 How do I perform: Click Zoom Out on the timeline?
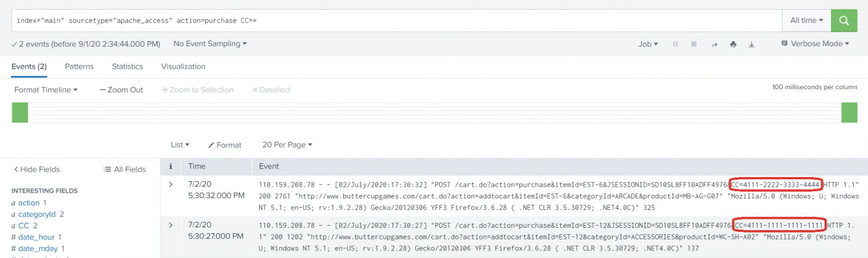[x=122, y=90]
